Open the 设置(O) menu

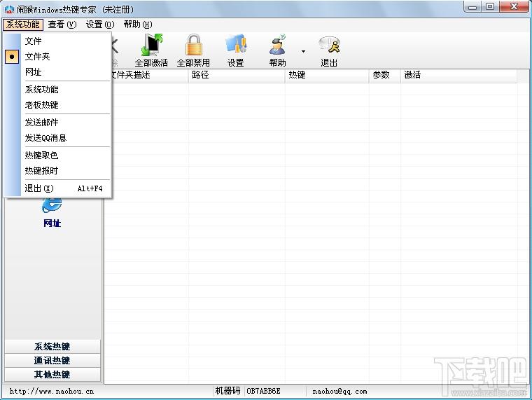(100, 25)
